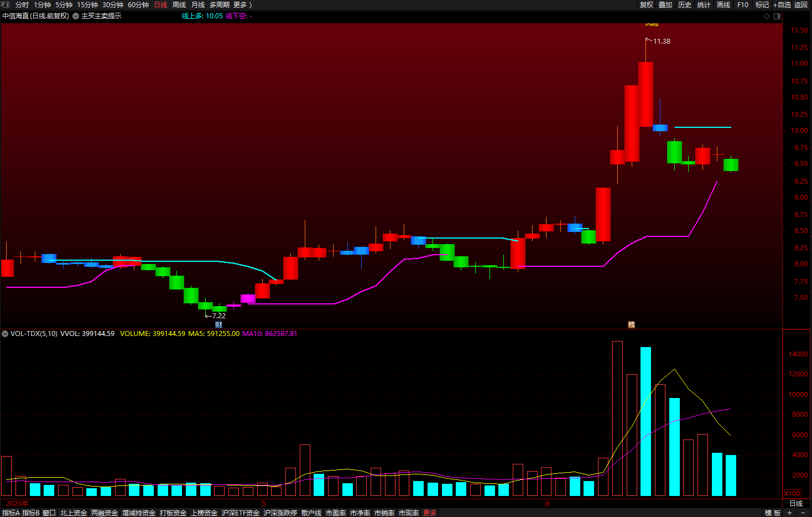Viewport: 812px width, 517px height.
Task: Switch to 分时 intraday view
Action: coord(22,5)
